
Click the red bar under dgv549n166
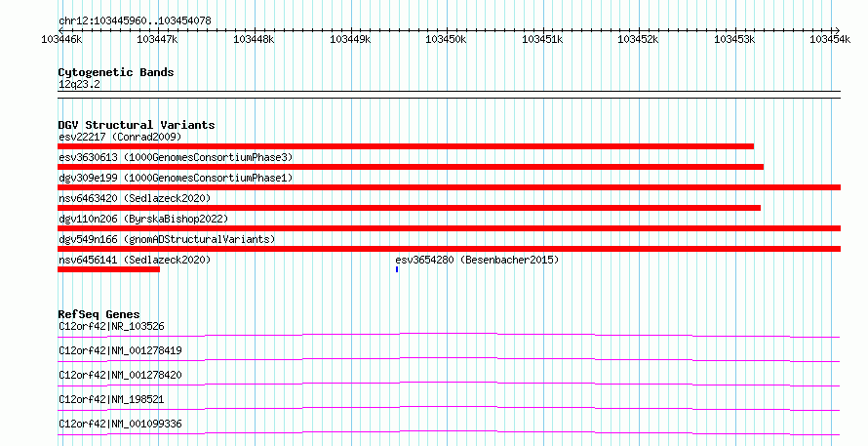449,249
